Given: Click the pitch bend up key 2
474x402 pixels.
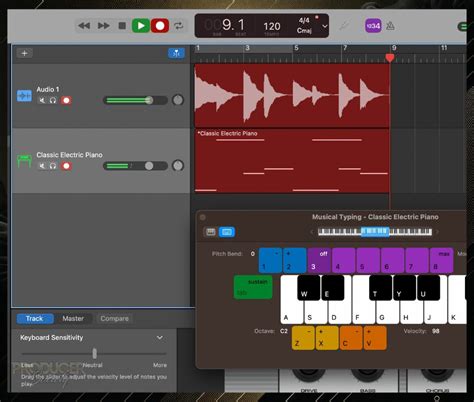Looking at the screenshot, I should pyautogui.click(x=295, y=260).
